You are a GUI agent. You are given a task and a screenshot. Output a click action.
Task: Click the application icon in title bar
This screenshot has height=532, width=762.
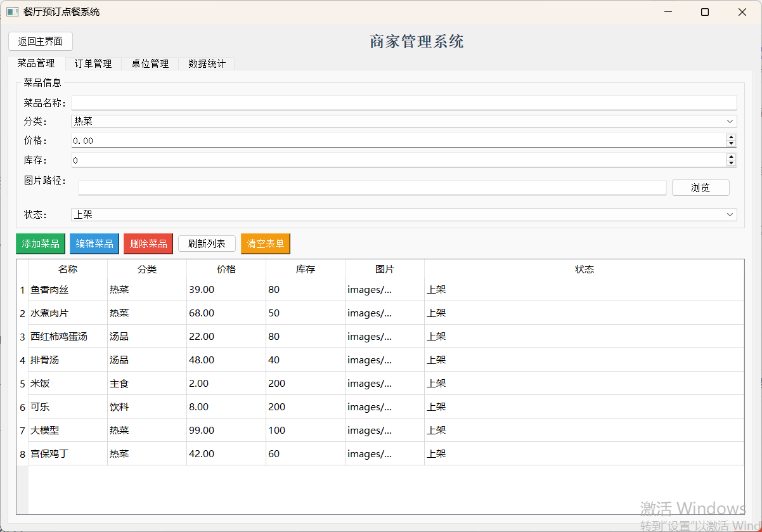click(13, 12)
